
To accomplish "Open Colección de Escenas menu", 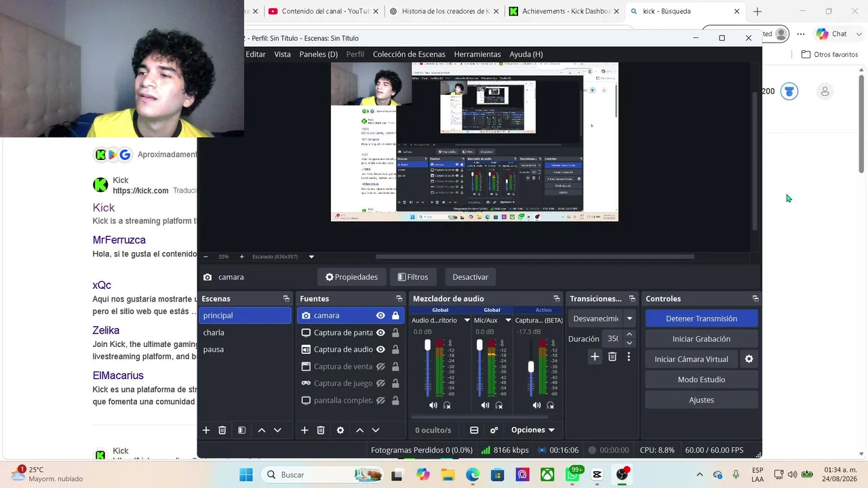I will [x=409, y=54].
